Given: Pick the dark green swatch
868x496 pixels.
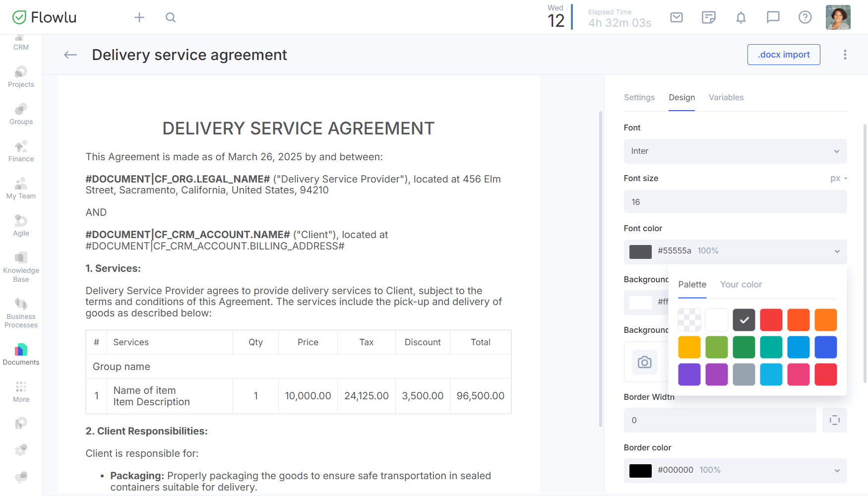Looking at the screenshot, I should (744, 347).
